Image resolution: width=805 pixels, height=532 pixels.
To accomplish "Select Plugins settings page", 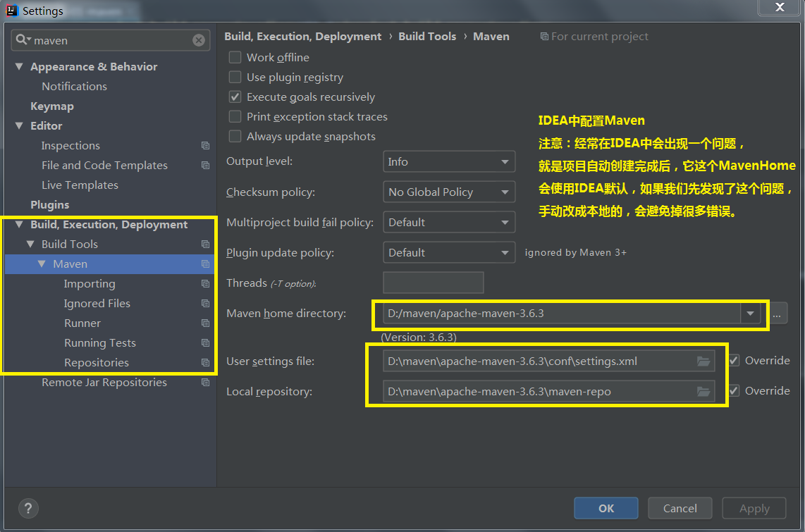I will point(50,204).
